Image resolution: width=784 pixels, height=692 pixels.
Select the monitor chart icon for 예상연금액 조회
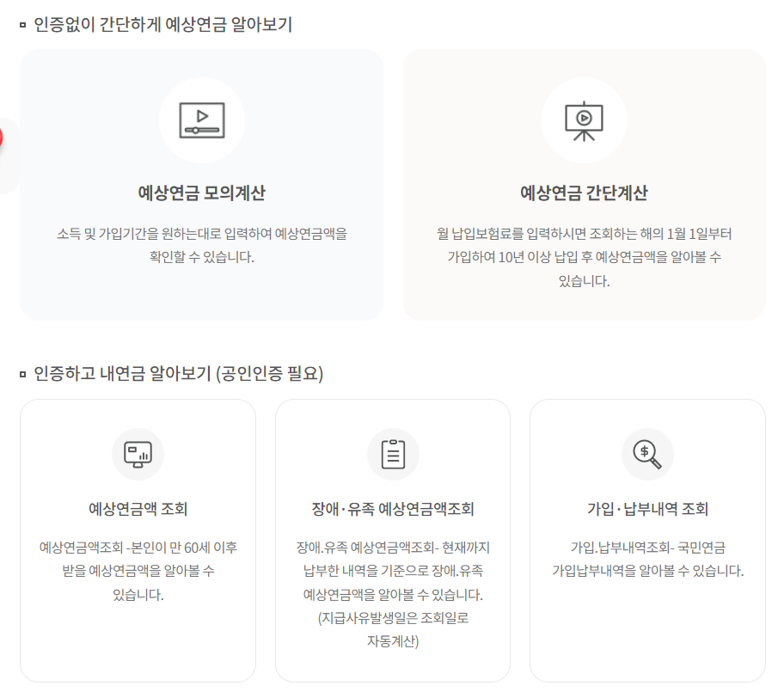pyautogui.click(x=138, y=455)
